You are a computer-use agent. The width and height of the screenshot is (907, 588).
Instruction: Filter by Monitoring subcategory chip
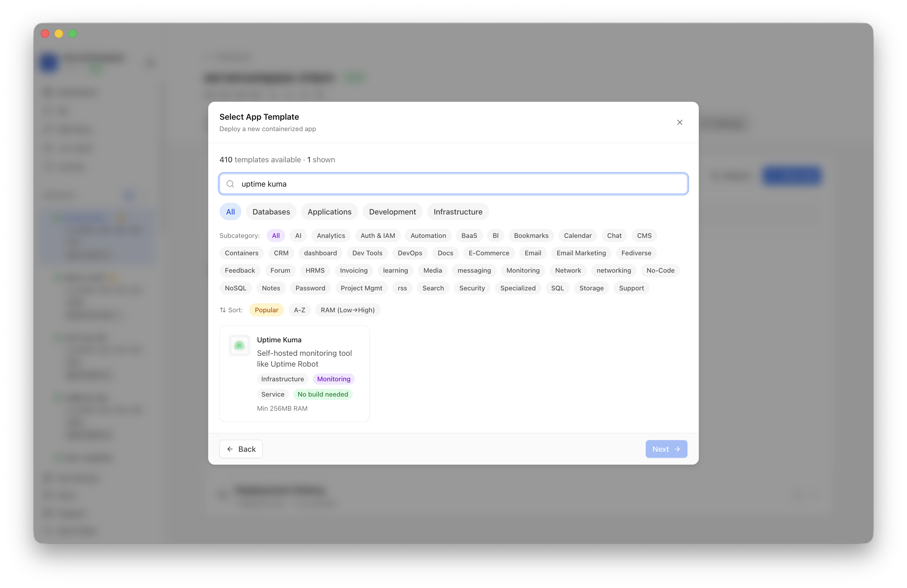click(x=523, y=271)
